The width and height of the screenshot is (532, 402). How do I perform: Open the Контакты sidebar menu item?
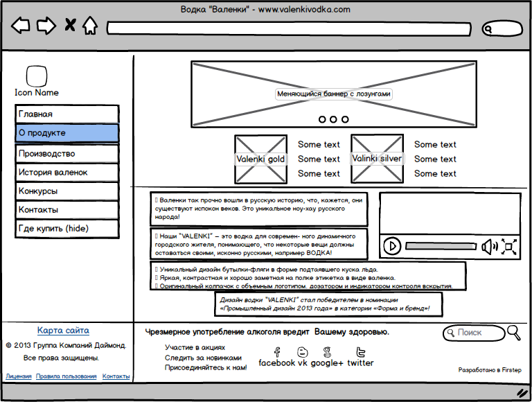click(x=67, y=209)
